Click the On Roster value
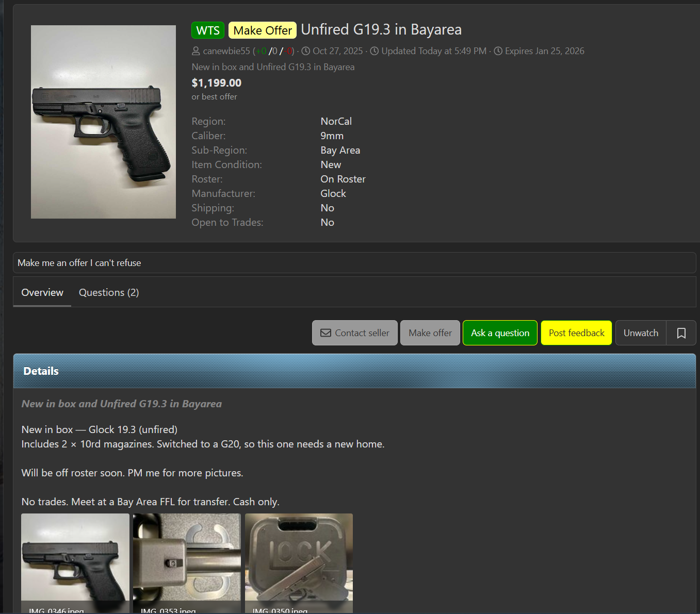The image size is (700, 614). click(343, 179)
